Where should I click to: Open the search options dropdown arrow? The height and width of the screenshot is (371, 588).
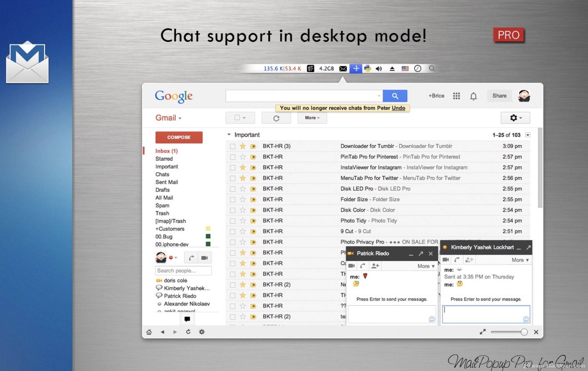[x=379, y=96]
